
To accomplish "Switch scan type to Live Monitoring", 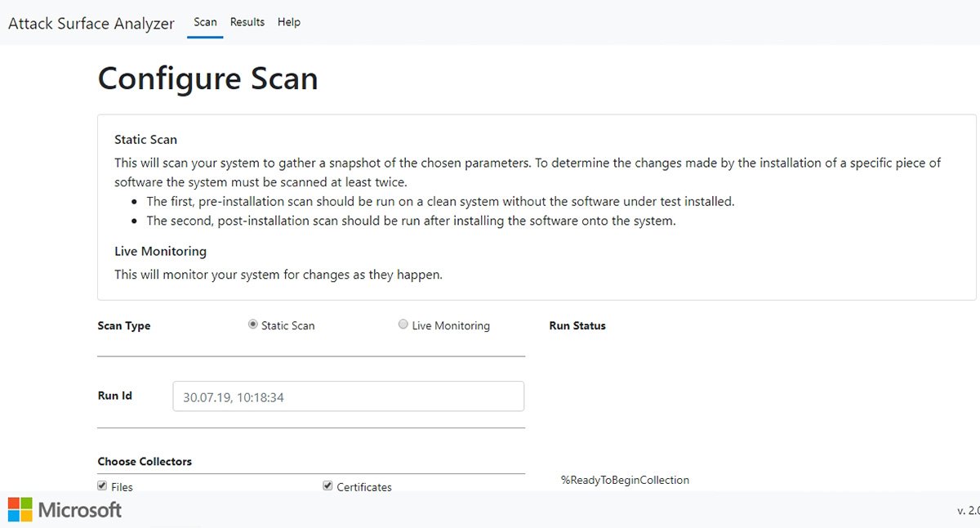I will tap(403, 324).
